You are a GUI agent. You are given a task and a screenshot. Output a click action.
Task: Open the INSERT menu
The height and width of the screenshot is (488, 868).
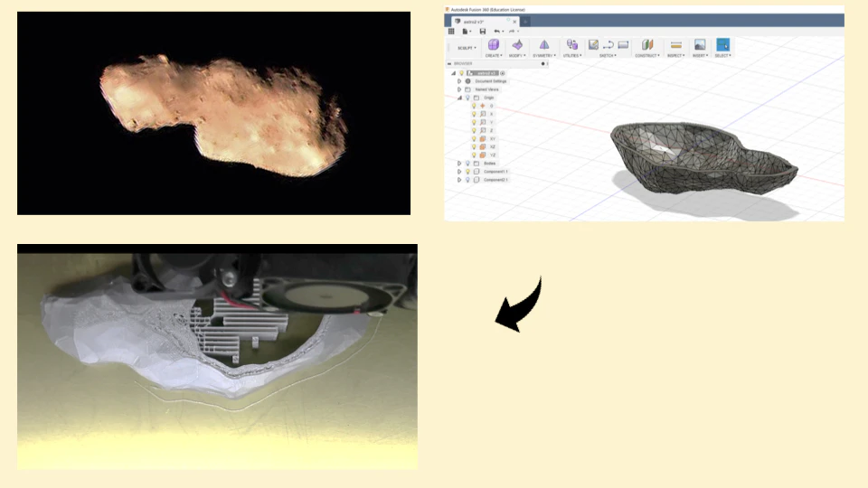click(700, 56)
